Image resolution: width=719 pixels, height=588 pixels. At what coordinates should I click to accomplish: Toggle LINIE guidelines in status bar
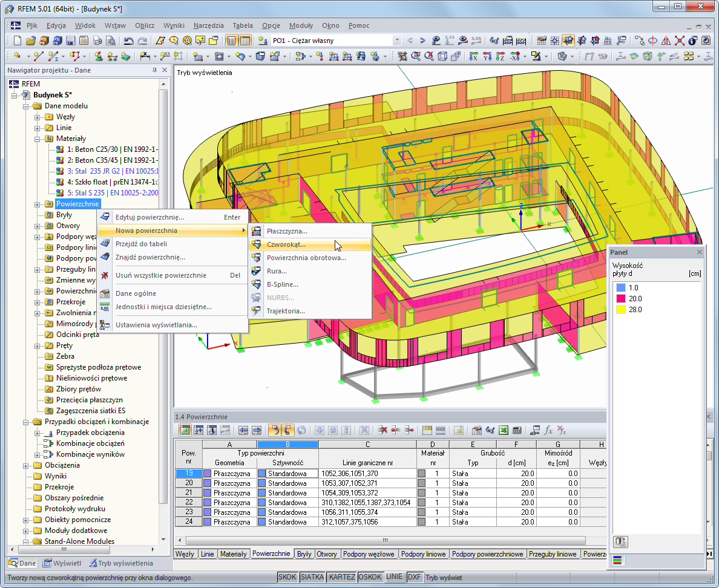(394, 577)
